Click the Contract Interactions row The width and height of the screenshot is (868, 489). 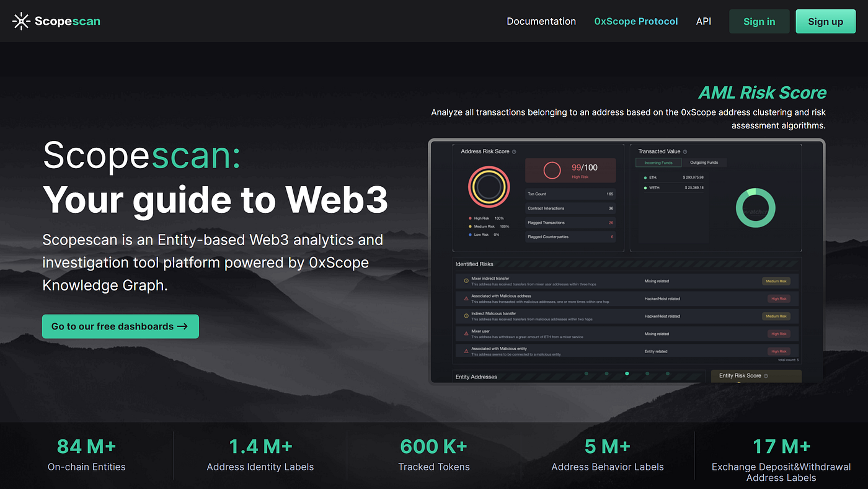570,209
